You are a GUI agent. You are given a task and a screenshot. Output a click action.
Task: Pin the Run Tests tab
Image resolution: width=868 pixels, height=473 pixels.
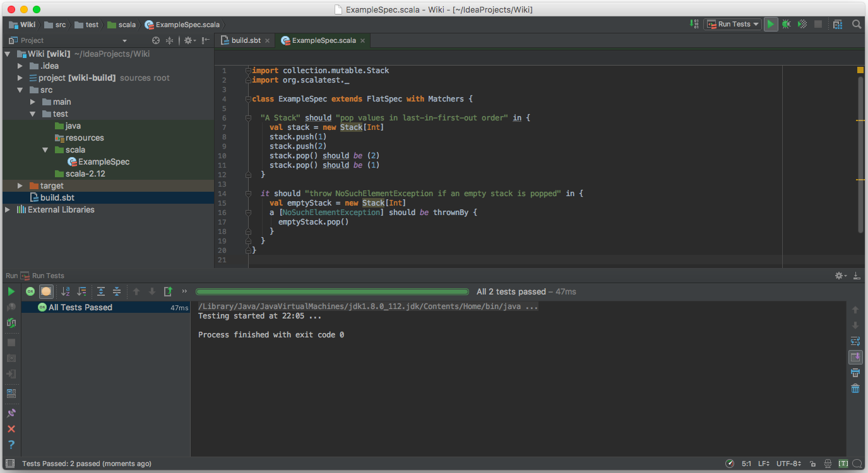[x=11, y=413]
